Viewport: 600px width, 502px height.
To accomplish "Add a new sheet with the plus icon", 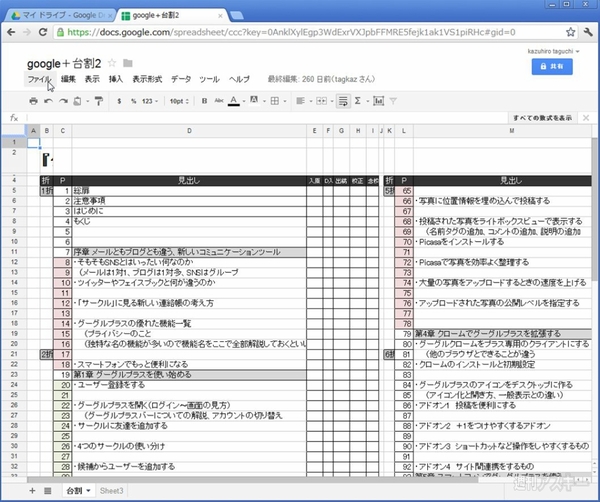I will click(33, 491).
